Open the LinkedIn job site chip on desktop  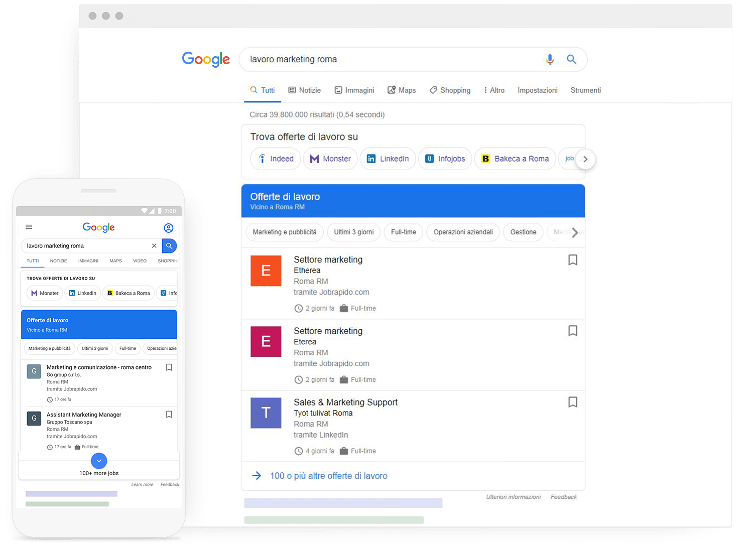pos(388,159)
